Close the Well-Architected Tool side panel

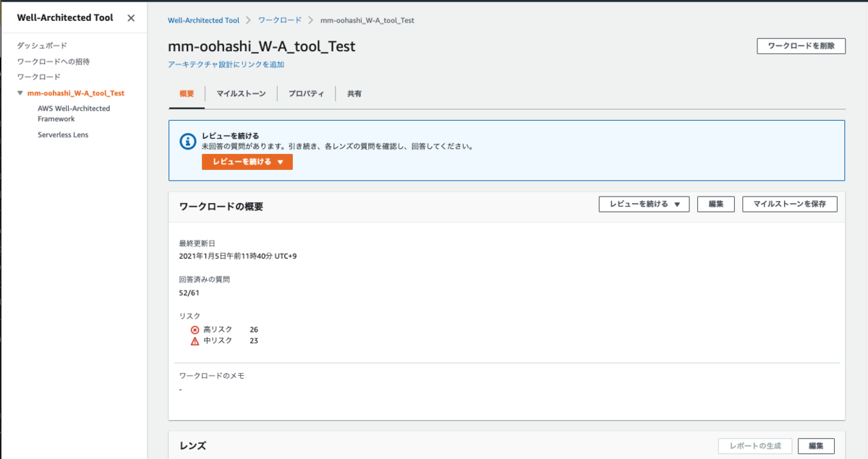coord(131,18)
